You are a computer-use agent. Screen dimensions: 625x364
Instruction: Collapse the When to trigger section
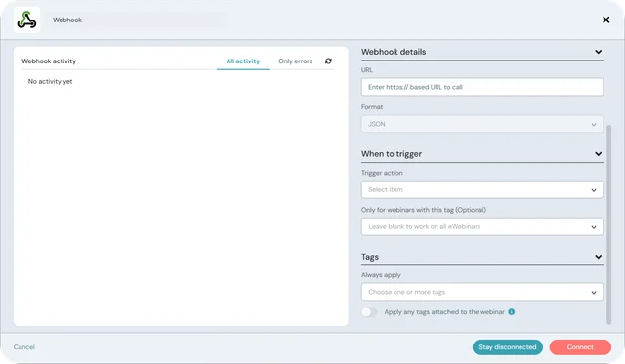[598, 154]
